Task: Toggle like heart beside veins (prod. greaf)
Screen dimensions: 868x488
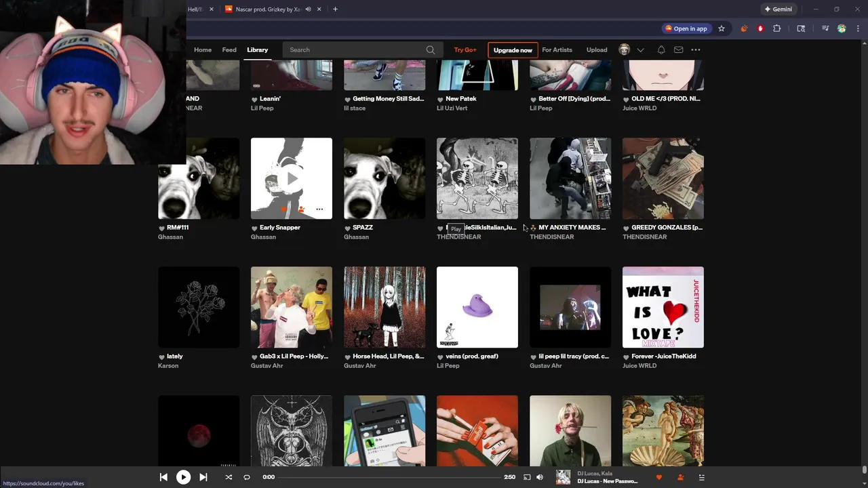Action: pyautogui.click(x=440, y=357)
